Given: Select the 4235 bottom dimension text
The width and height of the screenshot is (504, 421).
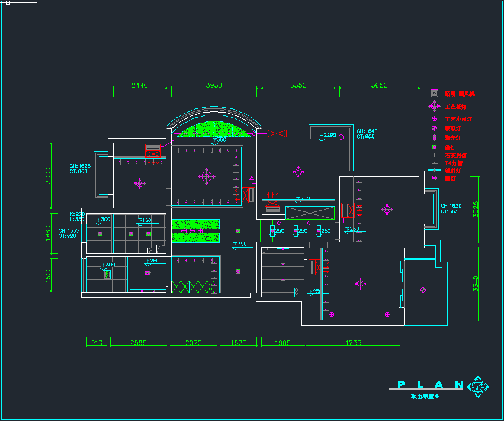Looking at the screenshot, I should tap(352, 343).
